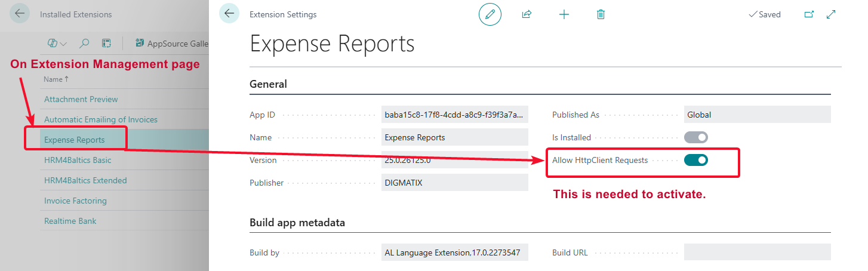868x271 pixels.
Task: Open the AppSource Gallery action
Action: point(172,43)
